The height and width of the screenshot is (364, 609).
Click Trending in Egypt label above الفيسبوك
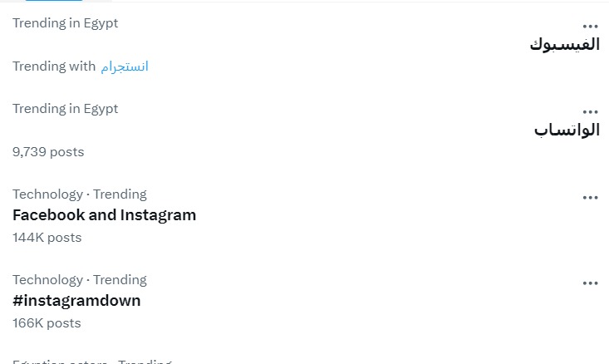[x=65, y=23]
